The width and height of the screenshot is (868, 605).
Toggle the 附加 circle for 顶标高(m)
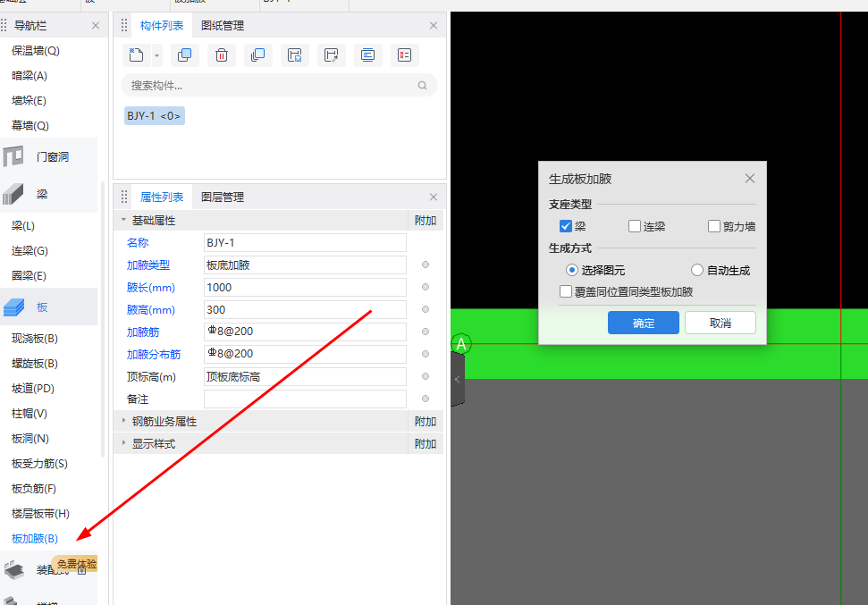(426, 376)
